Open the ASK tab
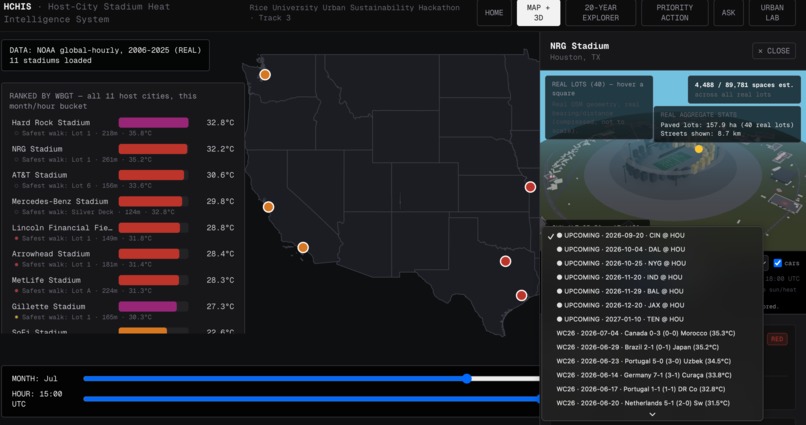806x425 pixels. [x=728, y=13]
